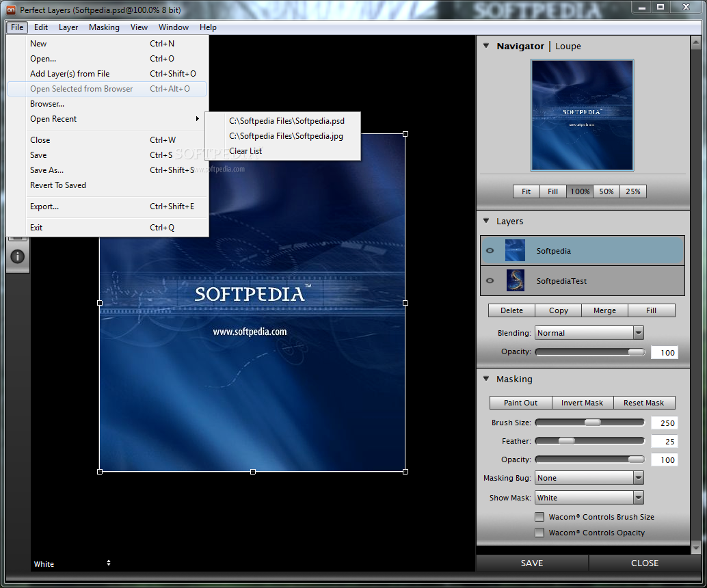Open the File menu
Image resolution: width=707 pixels, height=588 pixels.
pyautogui.click(x=17, y=27)
